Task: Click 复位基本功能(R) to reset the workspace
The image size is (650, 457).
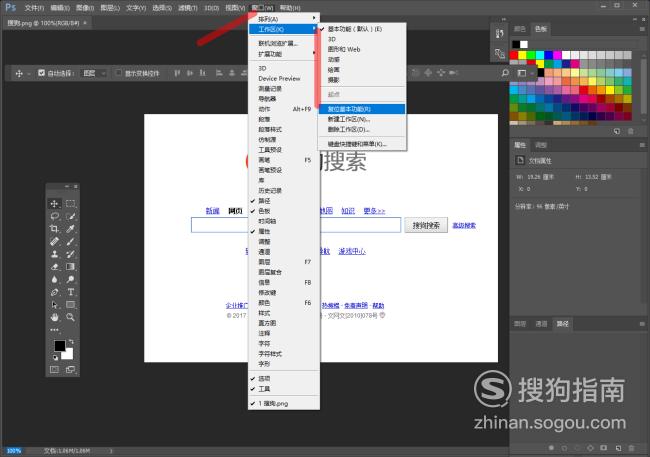Action: [362, 109]
